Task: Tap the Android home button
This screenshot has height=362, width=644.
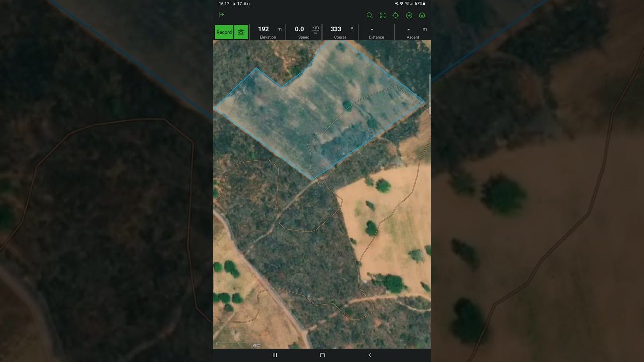Action: [323, 355]
